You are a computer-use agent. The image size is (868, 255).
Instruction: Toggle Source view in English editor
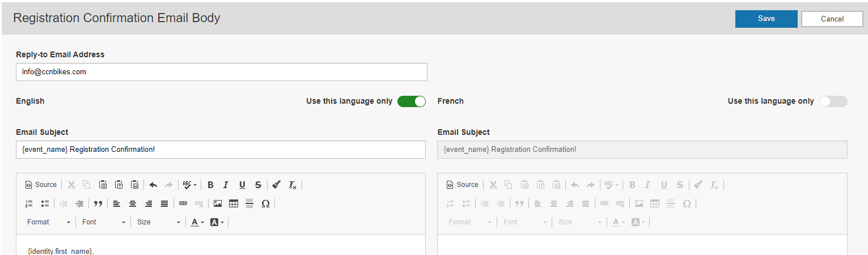pos(41,185)
